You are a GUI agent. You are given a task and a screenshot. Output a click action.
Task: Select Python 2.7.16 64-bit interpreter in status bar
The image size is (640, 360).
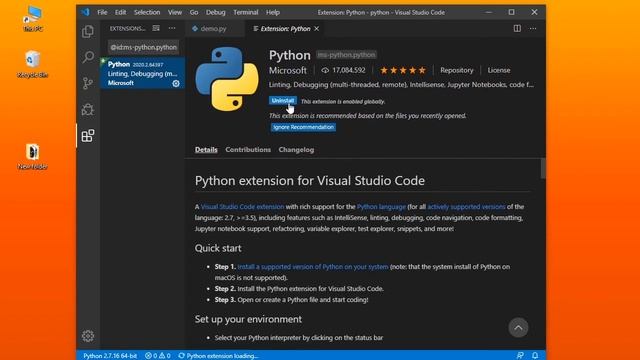(110, 356)
